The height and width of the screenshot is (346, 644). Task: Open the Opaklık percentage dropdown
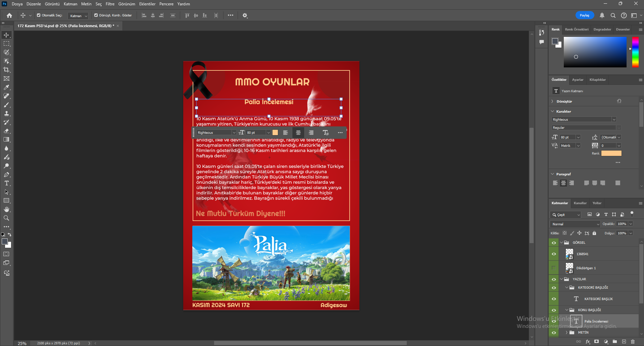coord(631,224)
